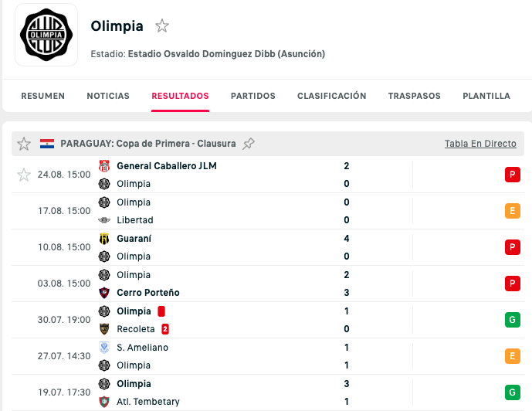Switch to the Clasificación tab
This screenshot has width=532, height=411.
click(332, 96)
